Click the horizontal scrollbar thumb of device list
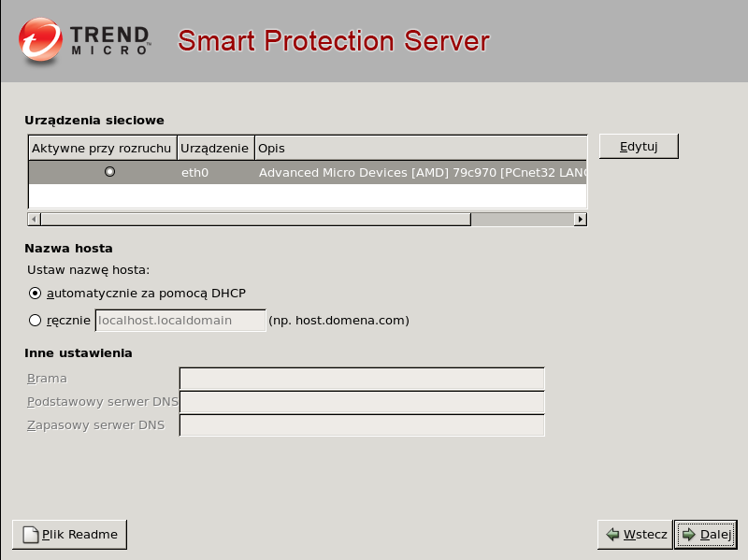The height and width of the screenshot is (560, 748). 255,220
